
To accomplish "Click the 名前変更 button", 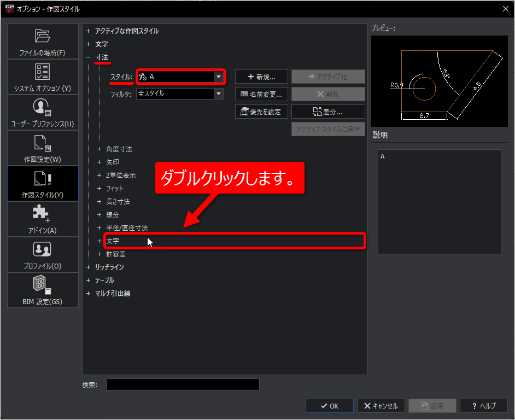I will click(261, 94).
